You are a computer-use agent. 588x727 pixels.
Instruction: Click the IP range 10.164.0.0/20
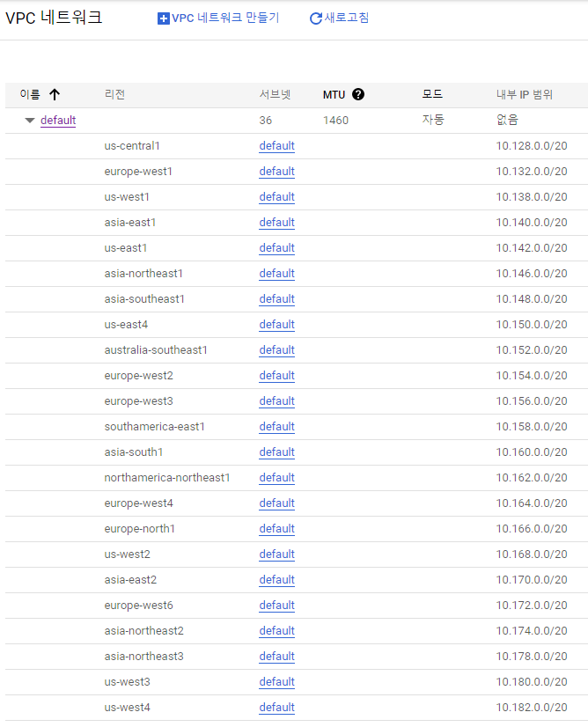(x=532, y=503)
